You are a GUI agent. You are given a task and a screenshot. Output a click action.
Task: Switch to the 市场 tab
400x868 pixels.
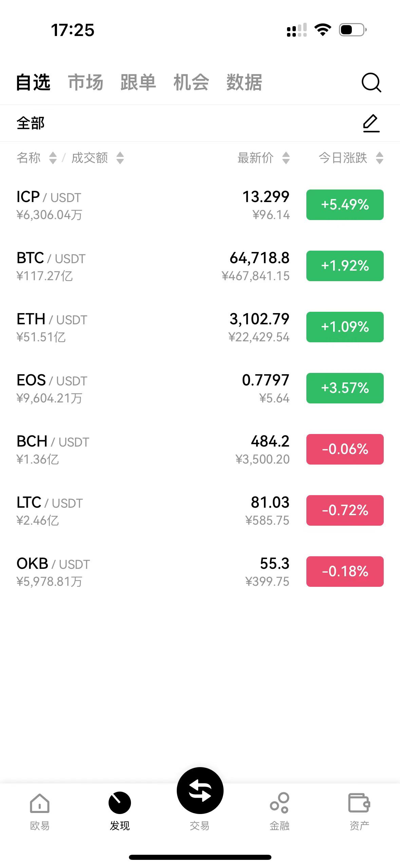pyautogui.click(x=85, y=83)
